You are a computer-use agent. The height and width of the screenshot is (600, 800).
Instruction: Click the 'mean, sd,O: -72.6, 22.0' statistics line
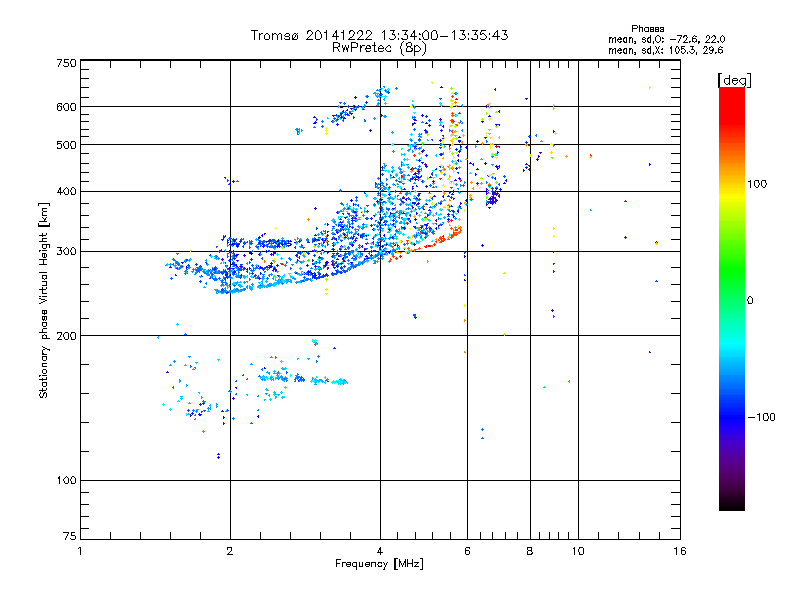click(x=666, y=40)
